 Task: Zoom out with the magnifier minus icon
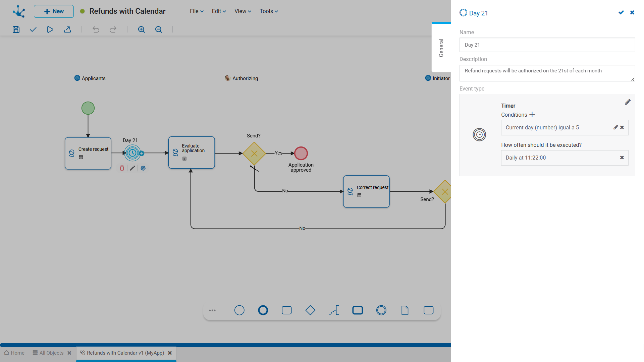click(159, 29)
